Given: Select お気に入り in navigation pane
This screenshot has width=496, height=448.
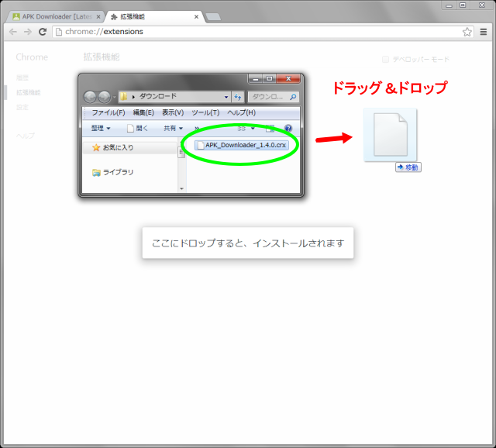Looking at the screenshot, I should click(118, 147).
